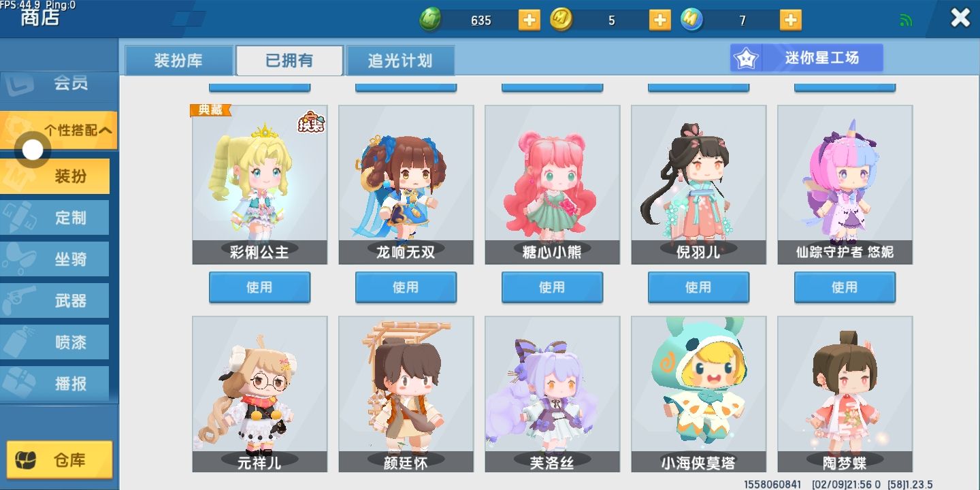This screenshot has height=490, width=980.
Task: Use the 龙响无双 skin
Action: 406,287
